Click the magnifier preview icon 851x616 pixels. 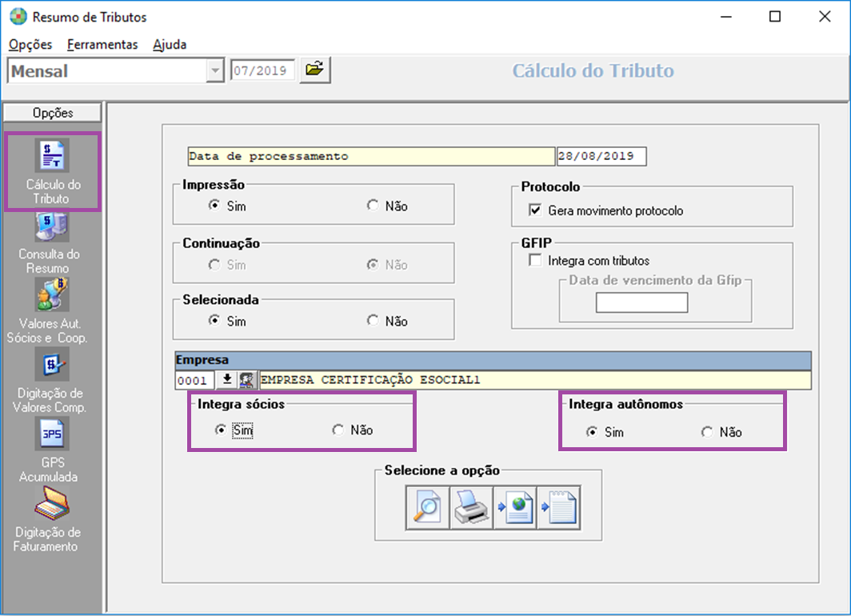coord(427,507)
